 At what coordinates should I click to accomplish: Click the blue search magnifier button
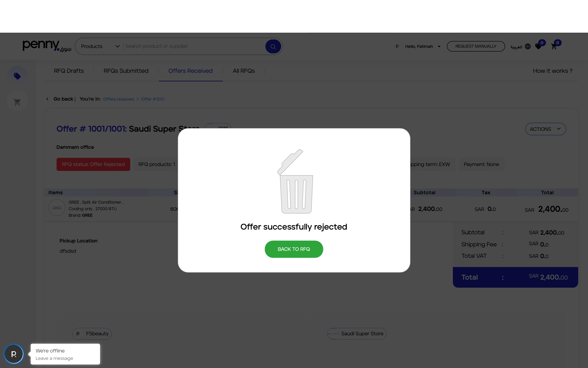coord(273,46)
